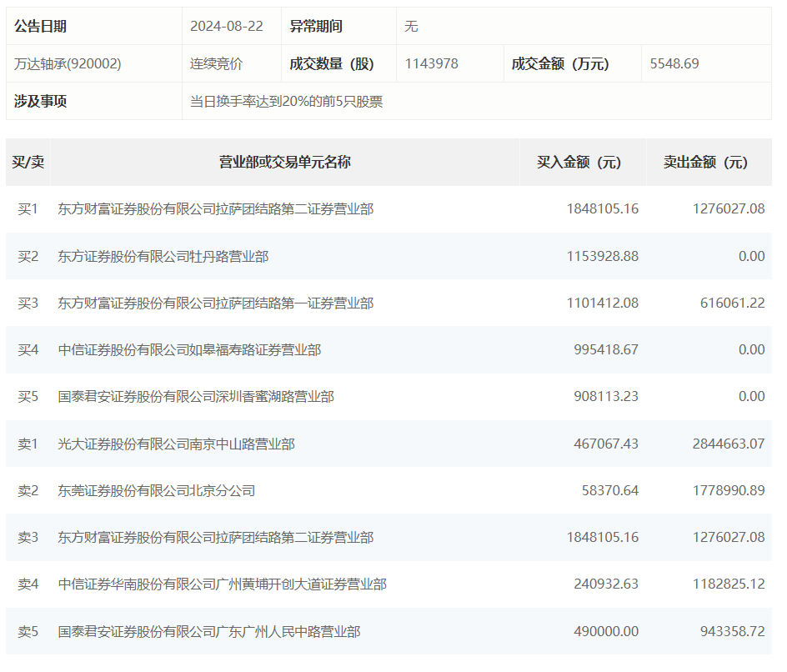
Task: Click the 无 value beside 异常期间
Action: tap(411, 26)
